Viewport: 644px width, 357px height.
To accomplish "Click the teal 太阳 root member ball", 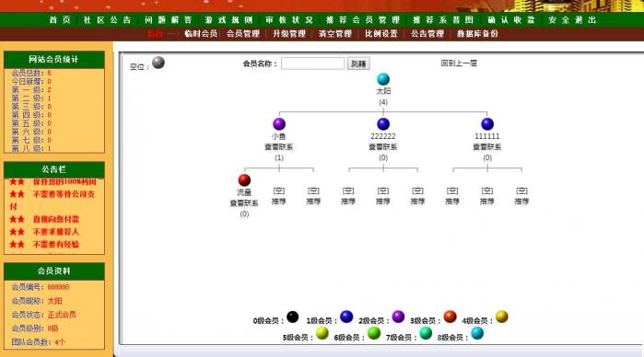I will click(x=383, y=79).
